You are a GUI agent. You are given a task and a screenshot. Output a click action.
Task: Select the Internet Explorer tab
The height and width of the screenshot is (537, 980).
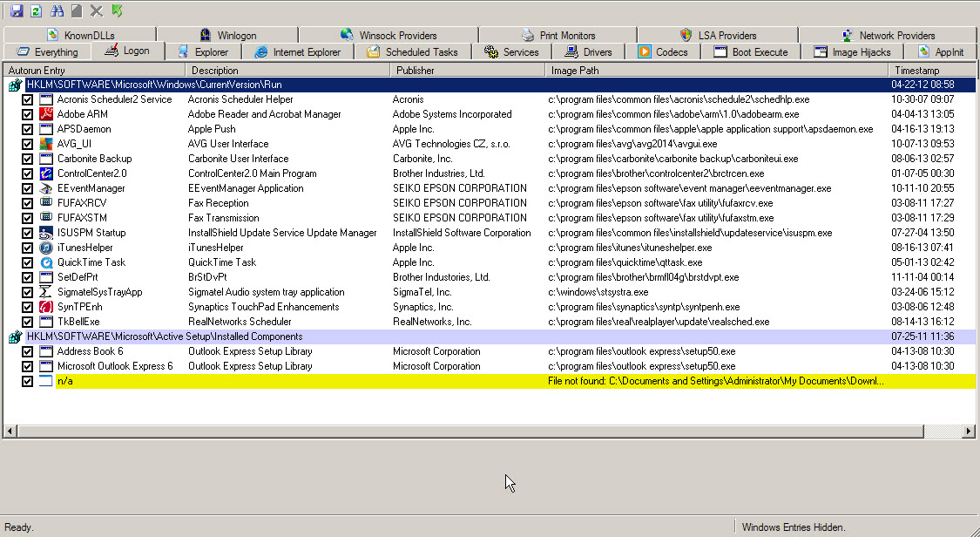pyautogui.click(x=298, y=52)
